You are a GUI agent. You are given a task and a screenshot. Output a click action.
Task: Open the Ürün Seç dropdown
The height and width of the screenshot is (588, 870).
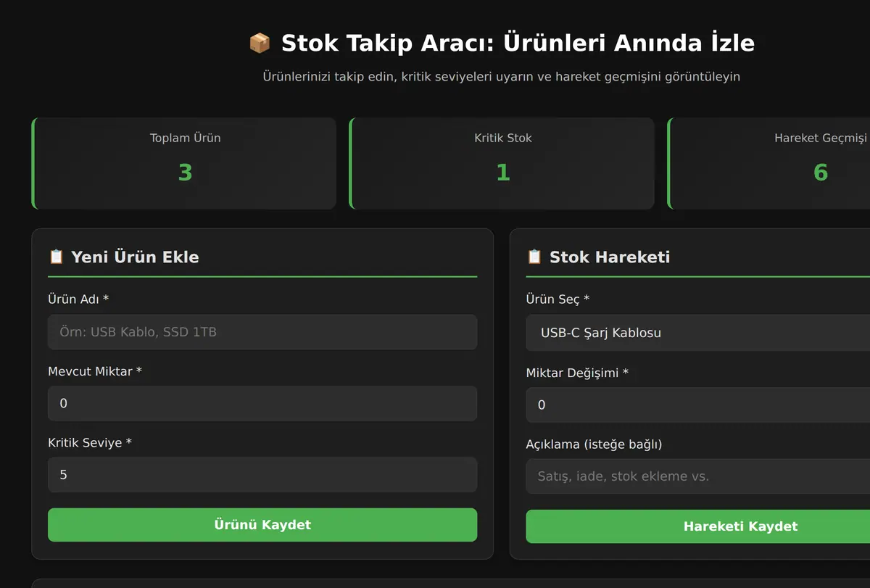click(698, 333)
